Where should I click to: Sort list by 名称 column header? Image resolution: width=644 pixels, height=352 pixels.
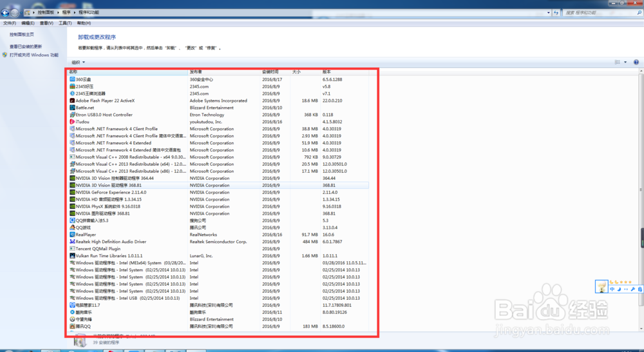[128, 72]
